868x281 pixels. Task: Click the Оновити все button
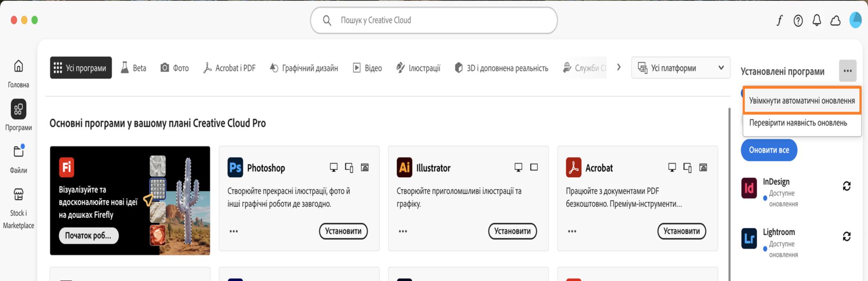pos(769,150)
